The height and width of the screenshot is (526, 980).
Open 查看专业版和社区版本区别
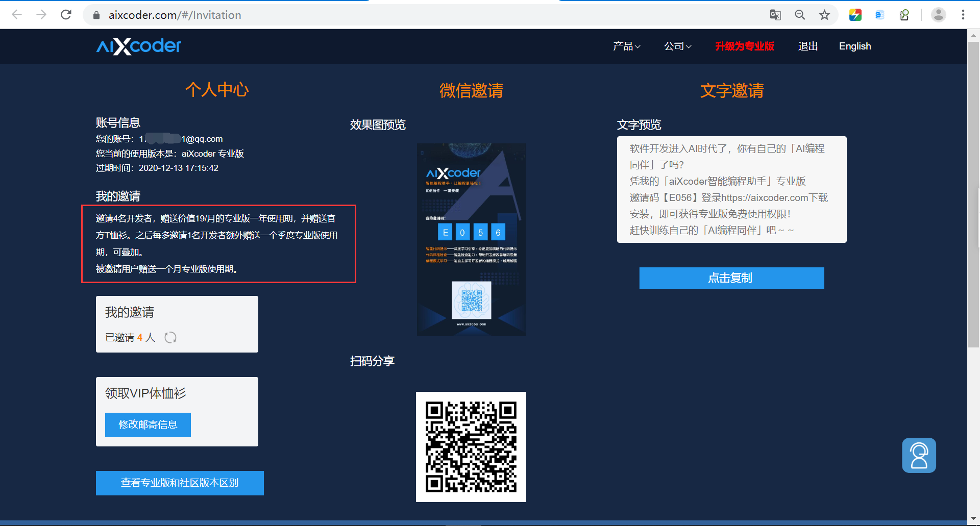(x=180, y=483)
